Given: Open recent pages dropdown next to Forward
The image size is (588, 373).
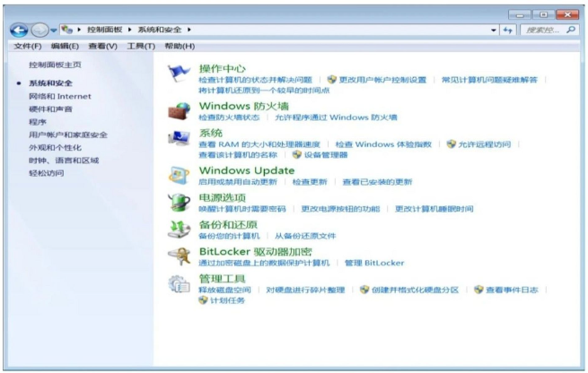Looking at the screenshot, I should (x=53, y=30).
